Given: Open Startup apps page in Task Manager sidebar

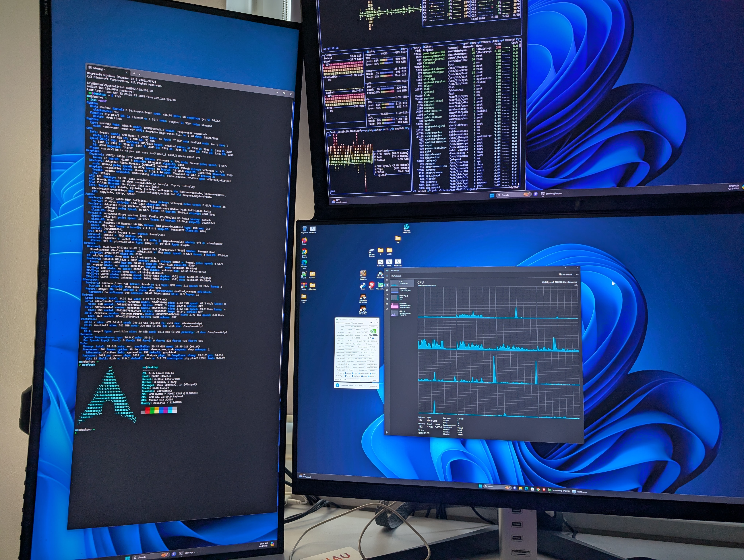Looking at the screenshot, I should click(387, 294).
